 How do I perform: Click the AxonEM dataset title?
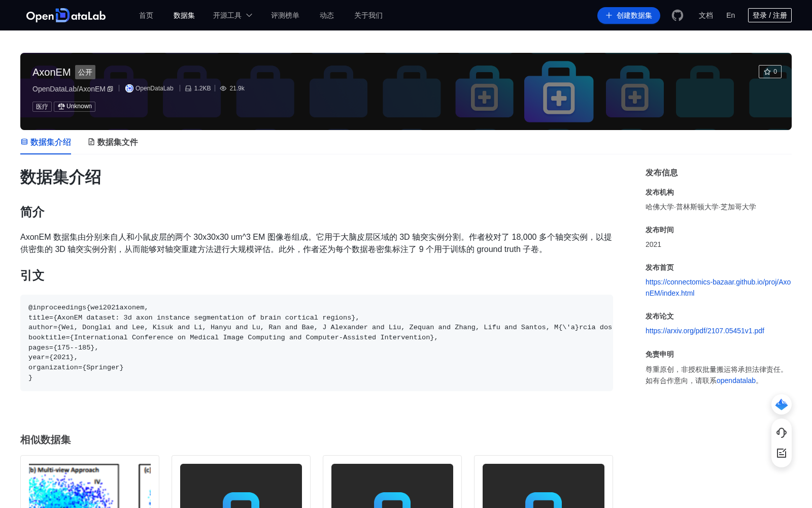[x=52, y=72]
